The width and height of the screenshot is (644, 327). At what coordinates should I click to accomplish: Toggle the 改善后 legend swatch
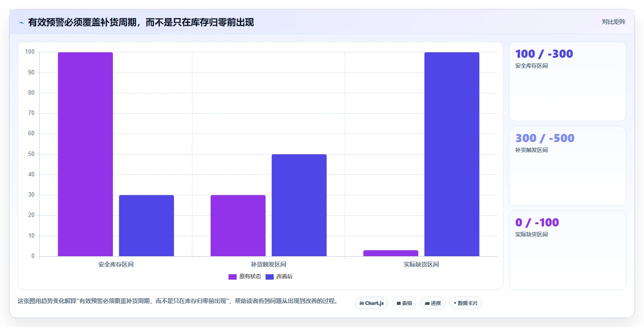pyautogui.click(x=270, y=276)
